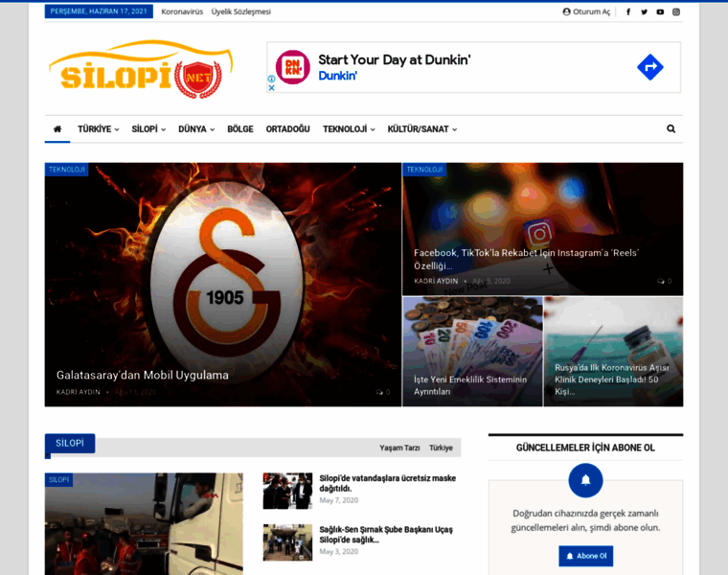The height and width of the screenshot is (575, 728).
Task: Open the search magnifier icon
Action: (671, 129)
